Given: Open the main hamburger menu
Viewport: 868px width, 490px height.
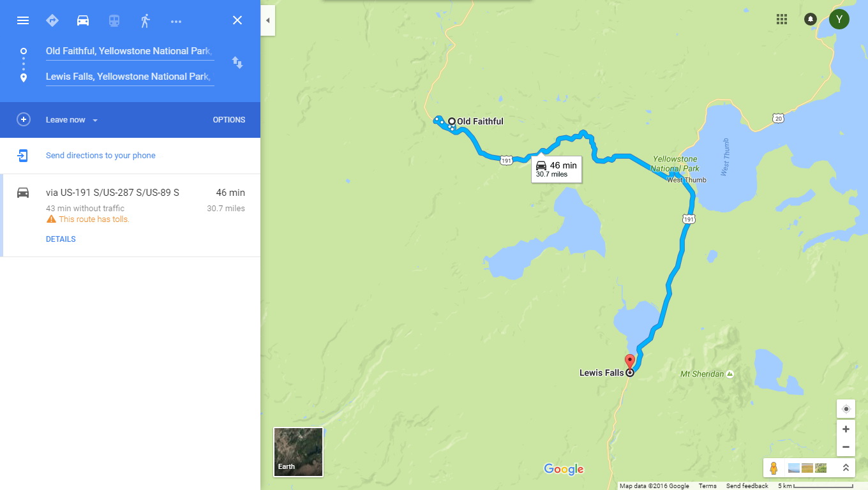Looking at the screenshot, I should [x=23, y=20].
